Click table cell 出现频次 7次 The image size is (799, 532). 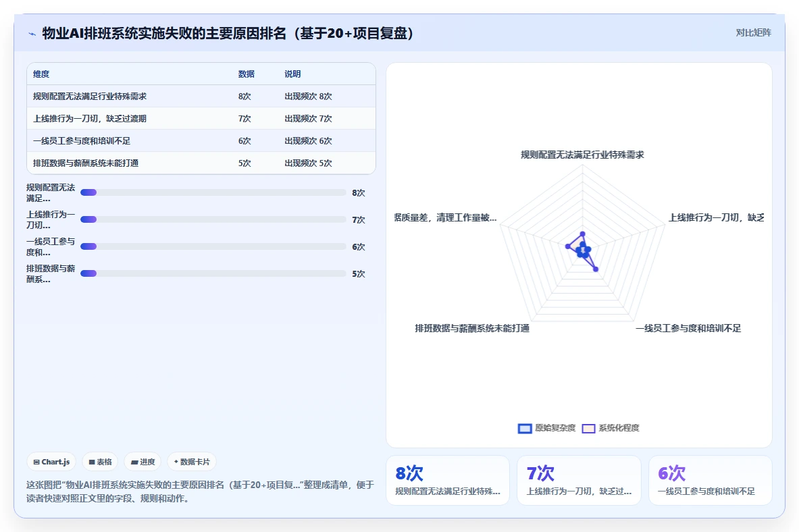tap(308, 119)
